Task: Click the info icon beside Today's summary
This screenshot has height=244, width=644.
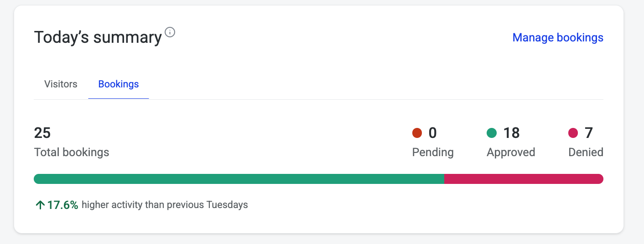Action: [x=170, y=32]
